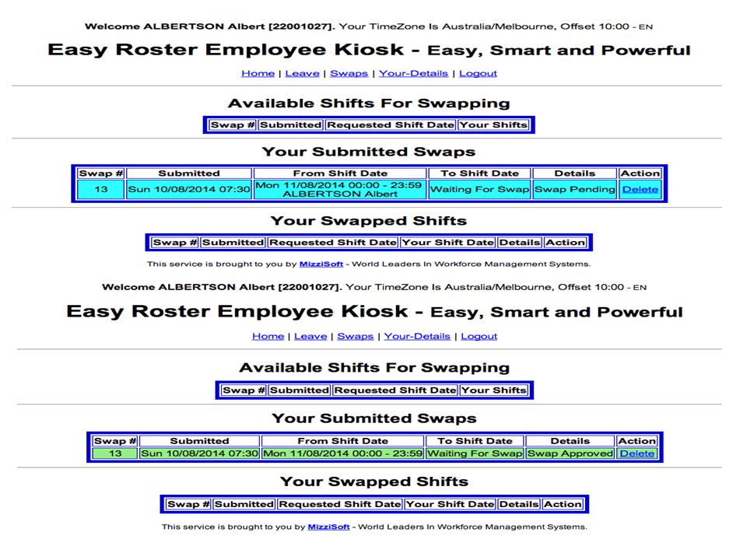The image size is (747, 560).
Task: Click Your Shifts header in upper Available Shifts table
Action: 493,124
